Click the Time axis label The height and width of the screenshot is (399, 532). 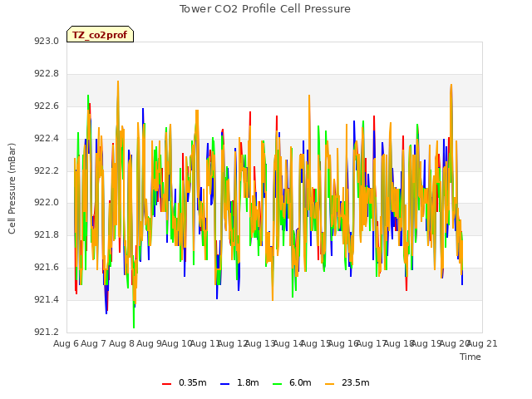[470, 357]
